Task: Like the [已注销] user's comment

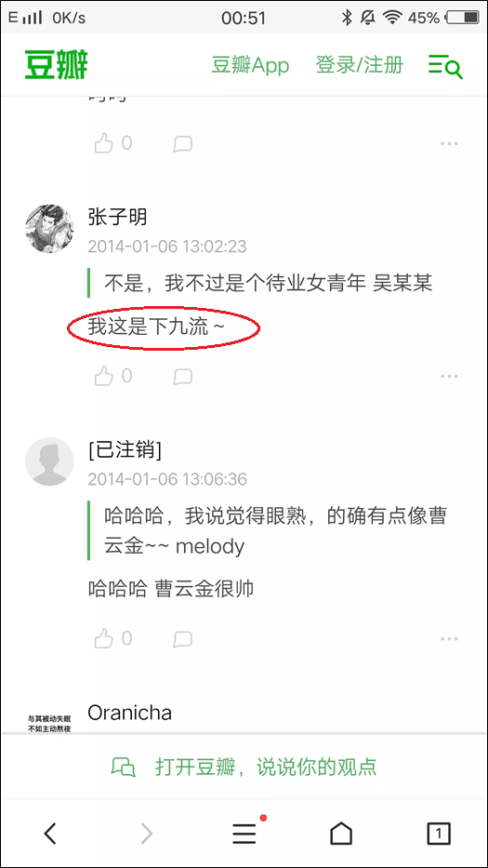Action: (x=112, y=639)
